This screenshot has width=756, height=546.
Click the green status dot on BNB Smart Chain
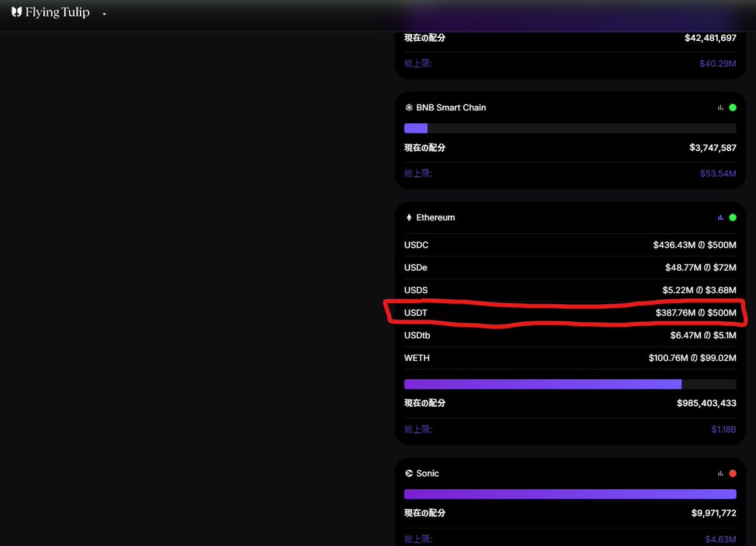(733, 108)
